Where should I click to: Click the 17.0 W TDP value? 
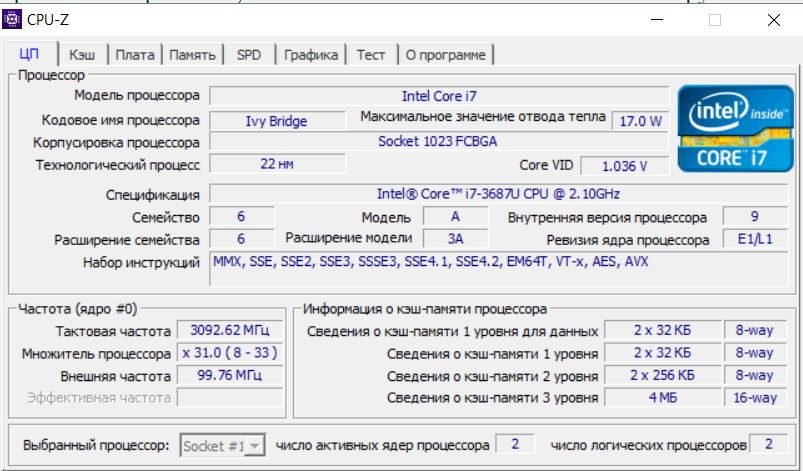640,121
